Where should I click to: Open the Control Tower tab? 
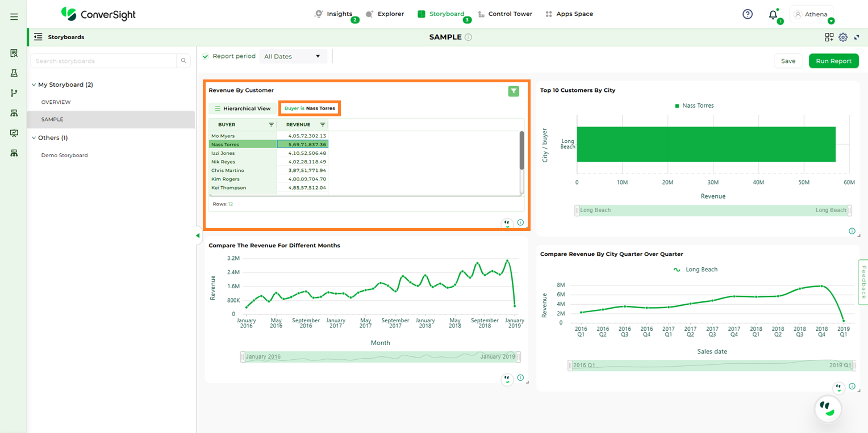click(x=505, y=14)
